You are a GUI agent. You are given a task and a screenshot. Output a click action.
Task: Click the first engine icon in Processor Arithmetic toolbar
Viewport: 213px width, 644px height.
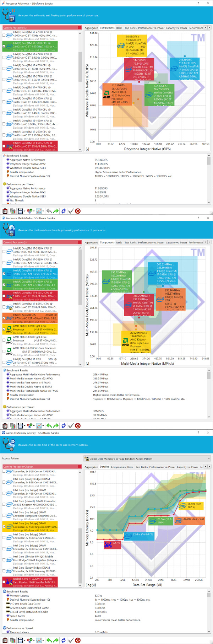pos(5,211)
